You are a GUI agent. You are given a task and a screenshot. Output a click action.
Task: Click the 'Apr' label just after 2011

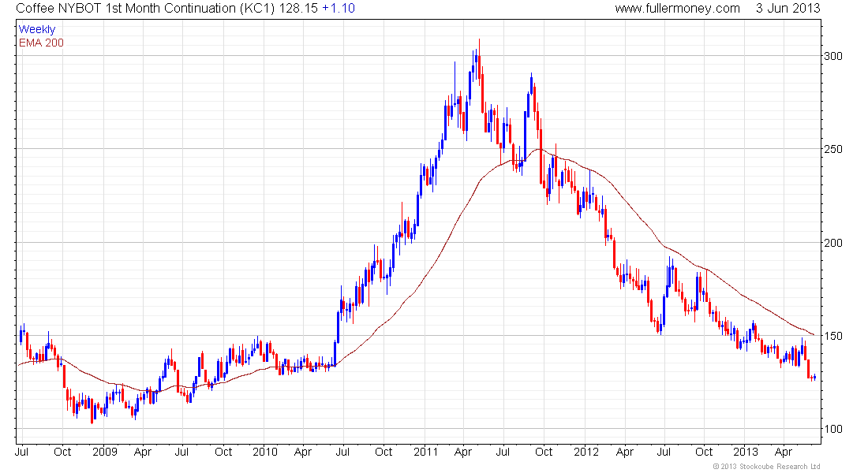pos(462,452)
